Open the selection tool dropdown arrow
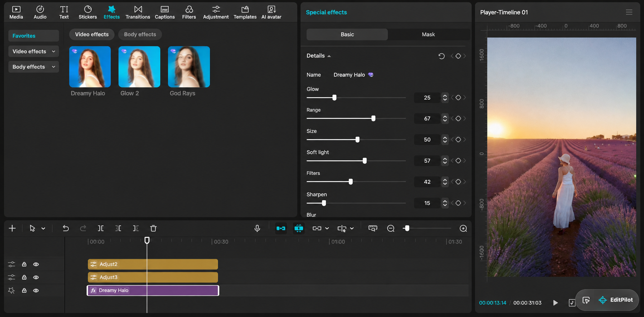 coord(43,228)
